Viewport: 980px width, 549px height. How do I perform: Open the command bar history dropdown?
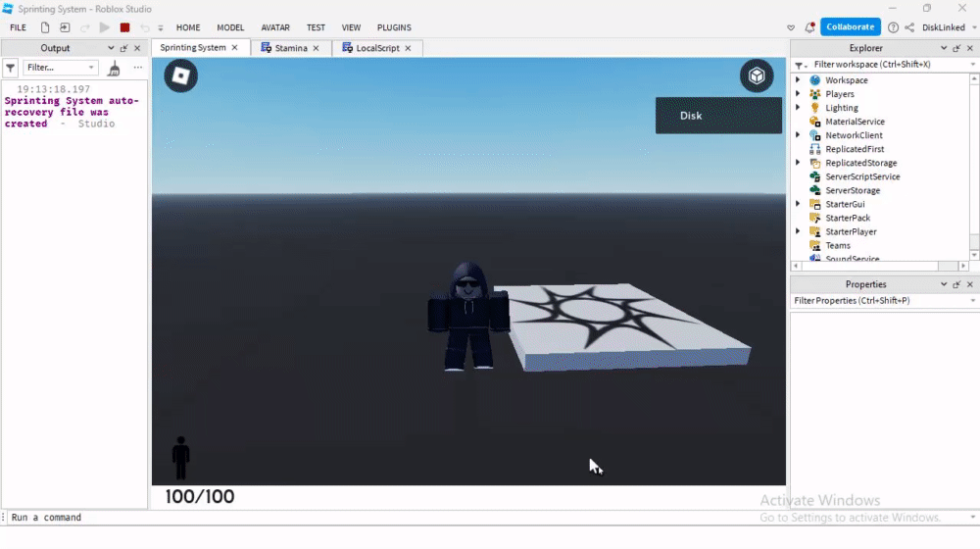point(972,517)
